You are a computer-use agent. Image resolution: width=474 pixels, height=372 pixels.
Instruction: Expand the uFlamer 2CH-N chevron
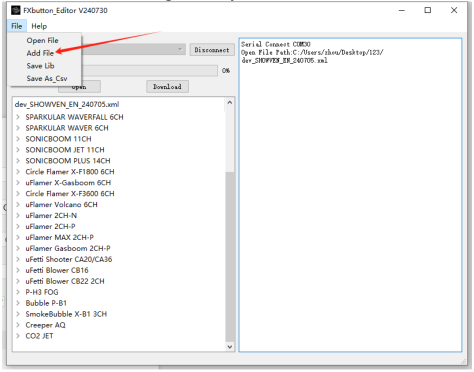pyautogui.click(x=18, y=216)
